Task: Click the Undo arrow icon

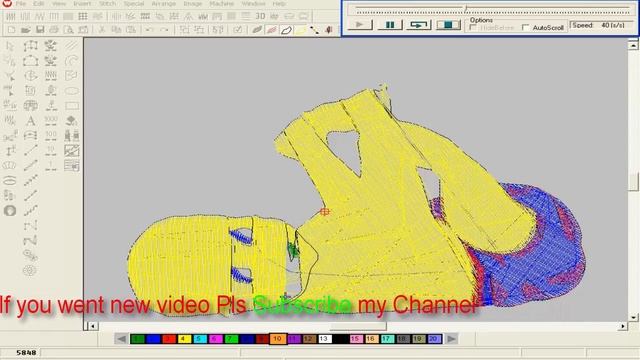Action: click(x=149, y=30)
